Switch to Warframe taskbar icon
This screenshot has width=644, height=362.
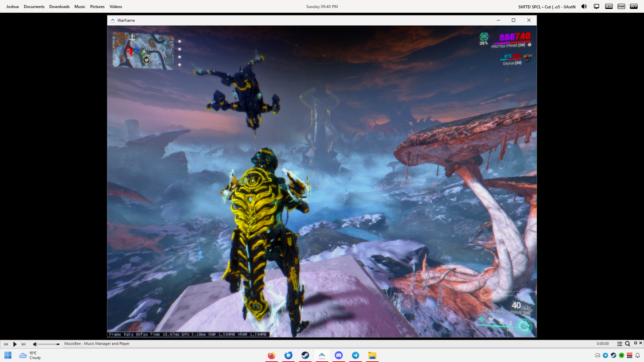coord(322,355)
